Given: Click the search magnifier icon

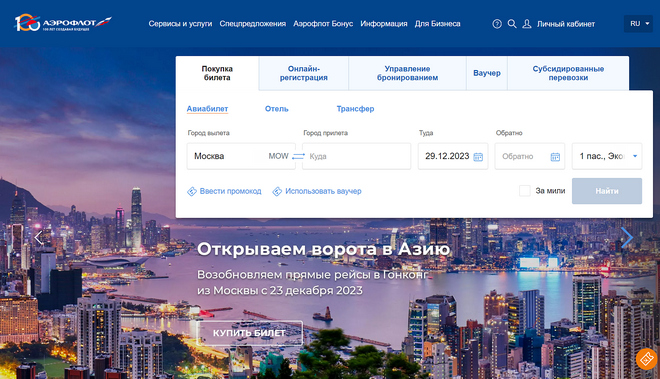Looking at the screenshot, I should pyautogui.click(x=512, y=24).
